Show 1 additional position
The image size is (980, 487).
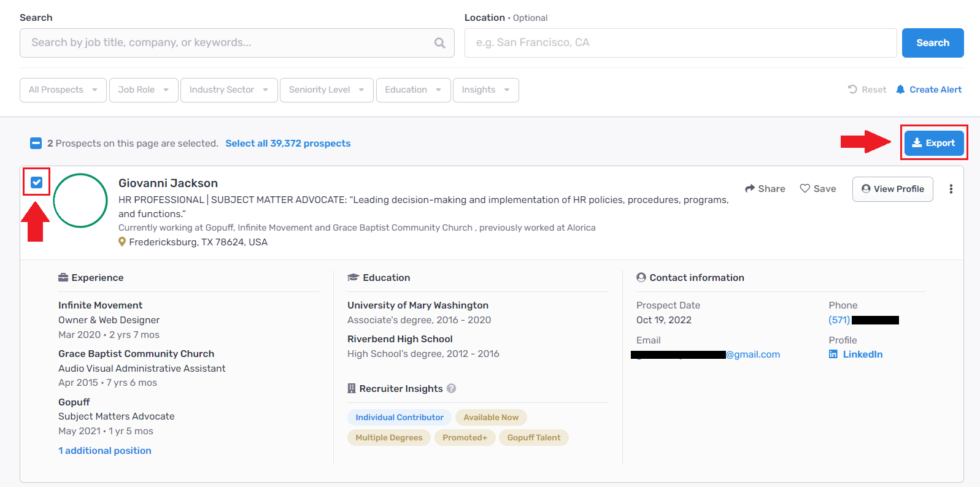pyautogui.click(x=105, y=451)
